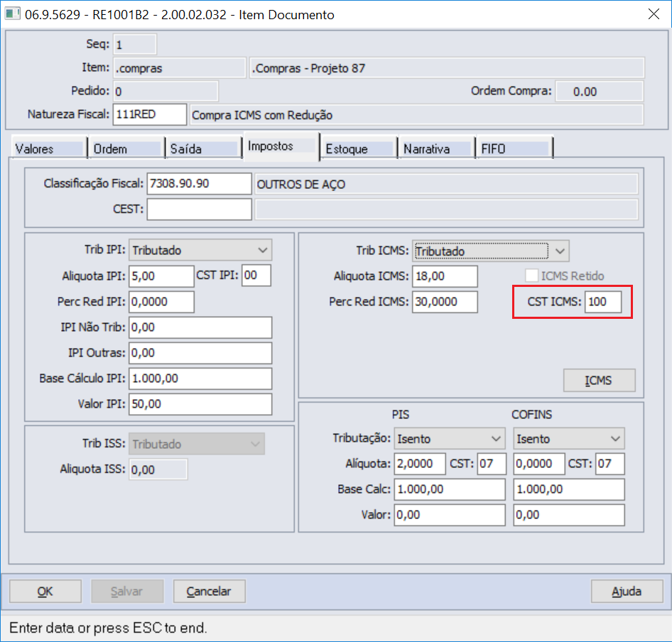Click the Ajuda button

tap(627, 592)
